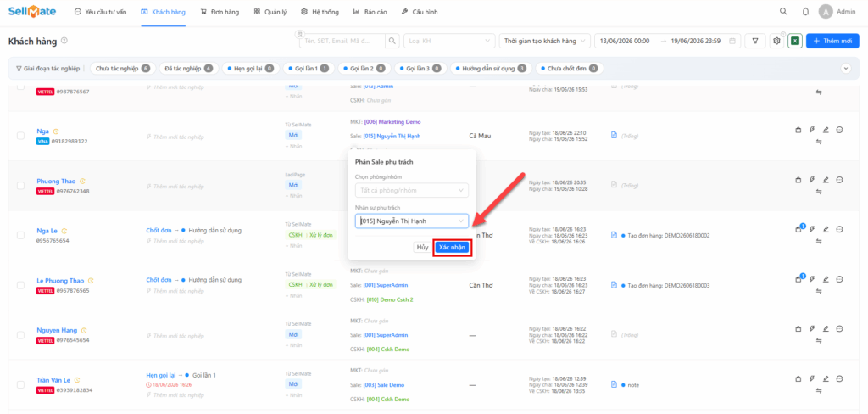Click the Xác nhận button in popup
The width and height of the screenshot is (868, 414).
[452, 248]
